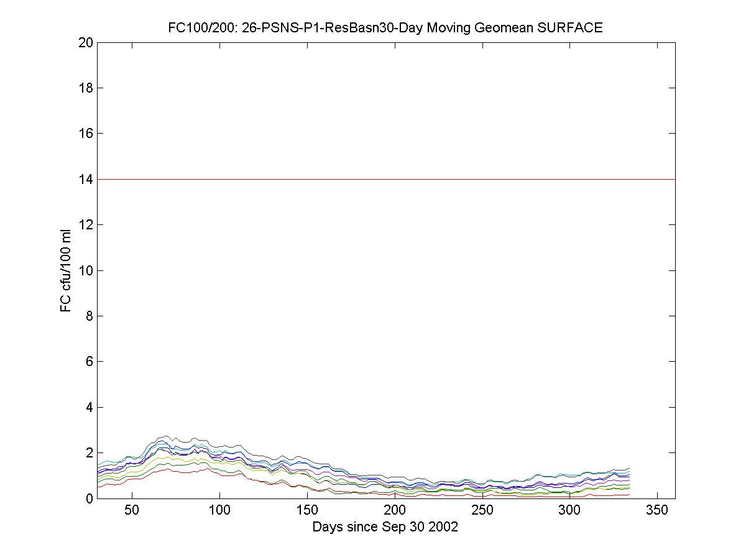Select the y-axis tick label 8
Viewport: 746px width, 560px height.
[x=90, y=316]
